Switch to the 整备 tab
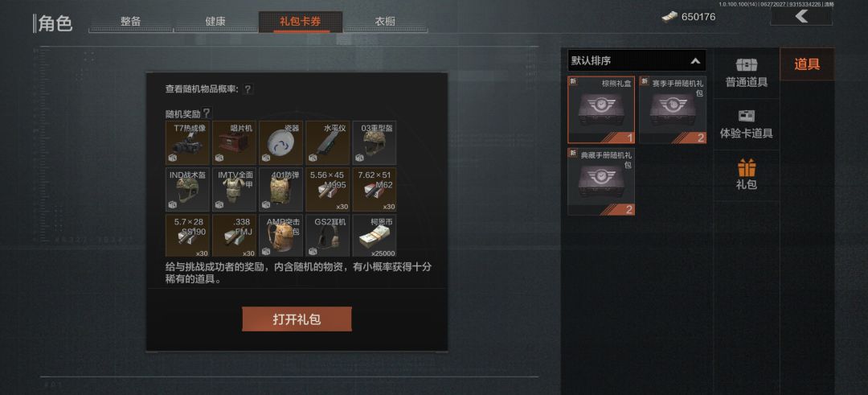 point(131,22)
